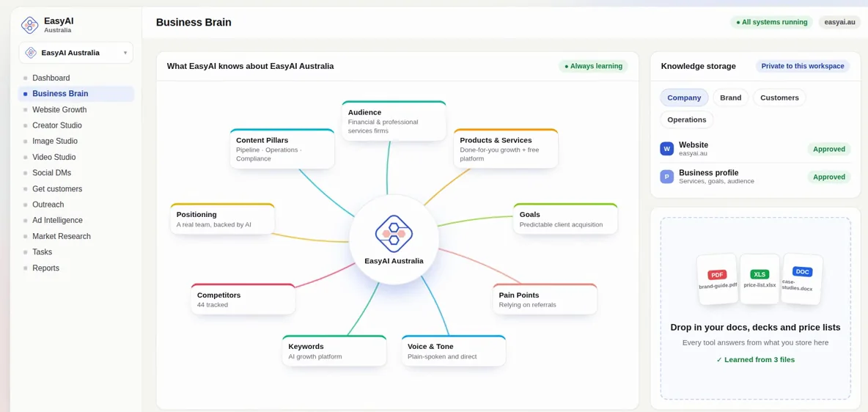The image size is (868, 412).
Task: Switch to the Brand tab
Action: click(731, 98)
